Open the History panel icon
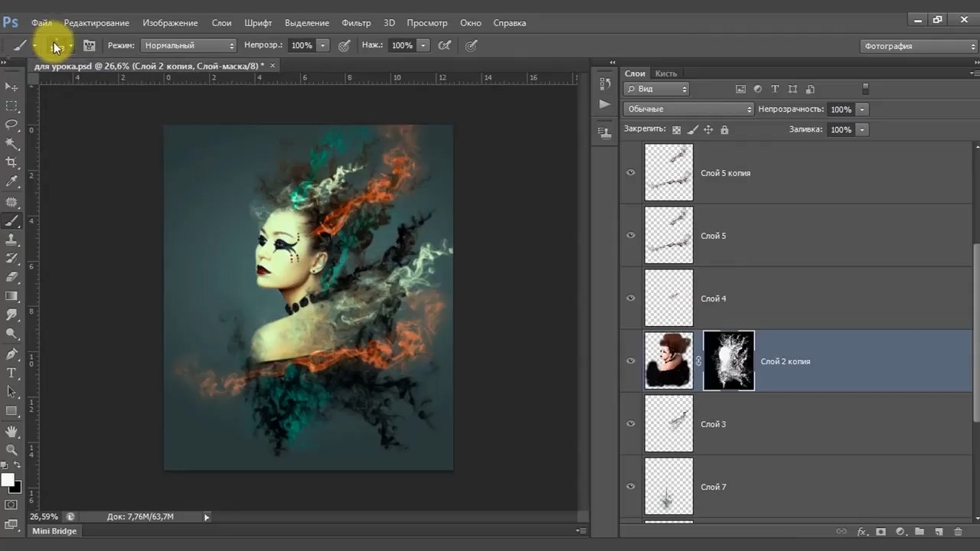Screen dimensions: 980x551 coord(605,84)
